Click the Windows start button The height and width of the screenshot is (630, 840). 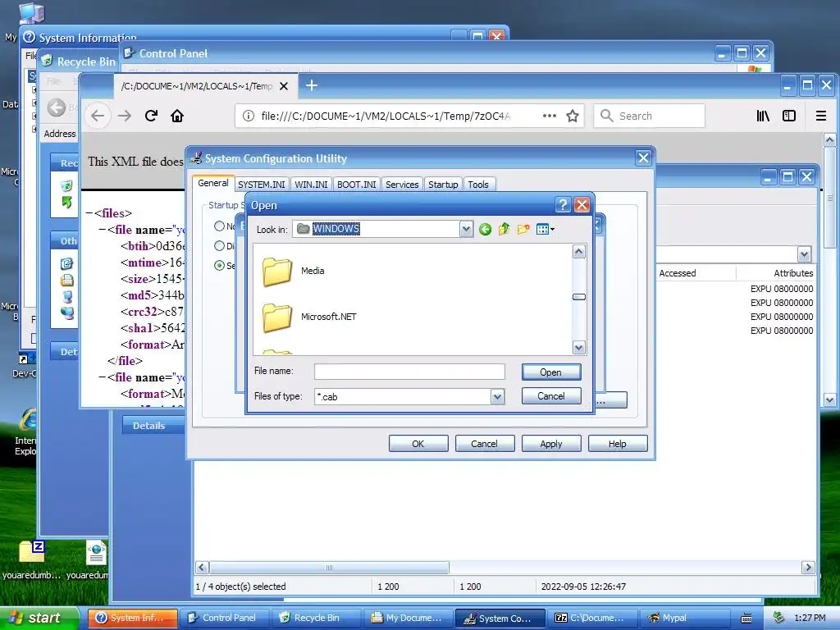[39, 618]
